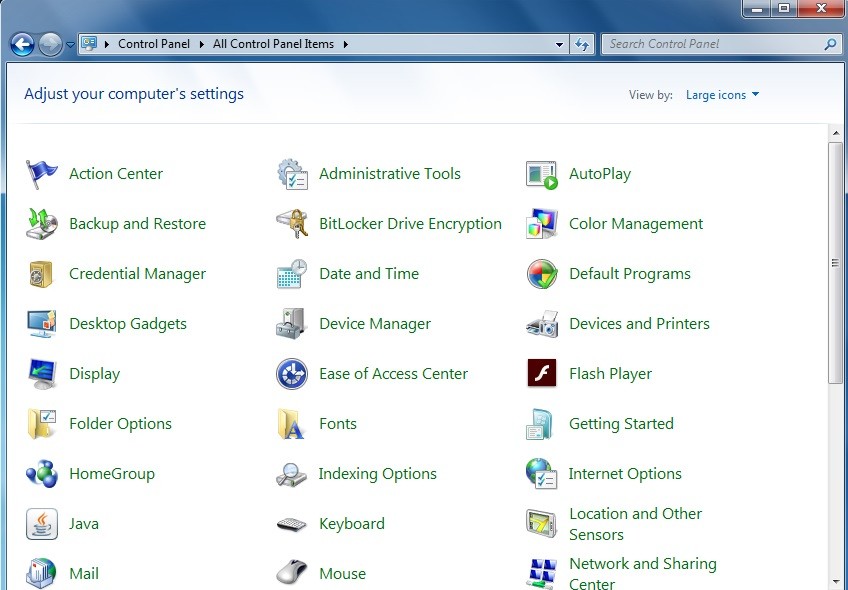Screen dimensions: 848x590
Task: Open the Administrative Tools icon
Action: [x=292, y=174]
